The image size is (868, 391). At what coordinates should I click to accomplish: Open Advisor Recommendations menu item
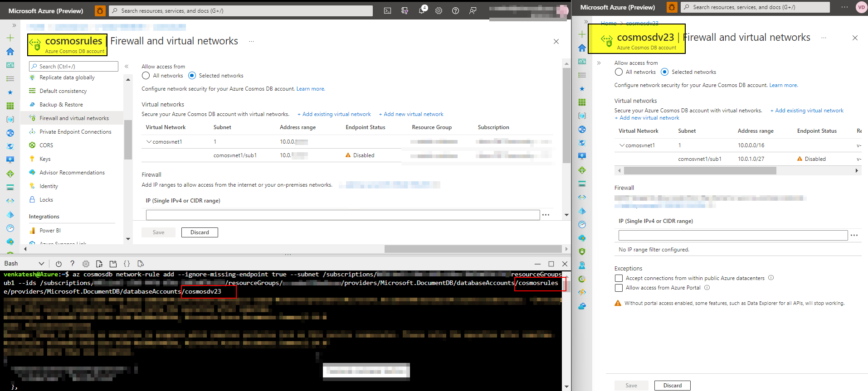(72, 173)
